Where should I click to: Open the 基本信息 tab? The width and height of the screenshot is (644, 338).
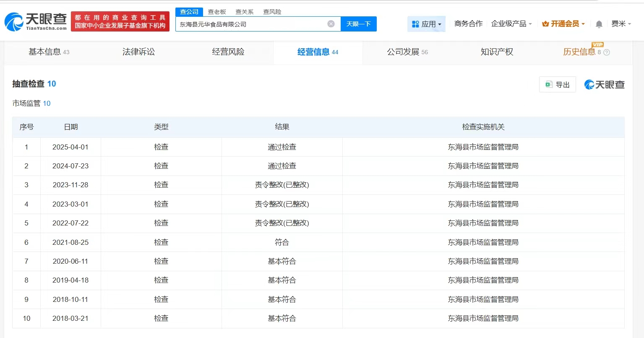coord(49,52)
